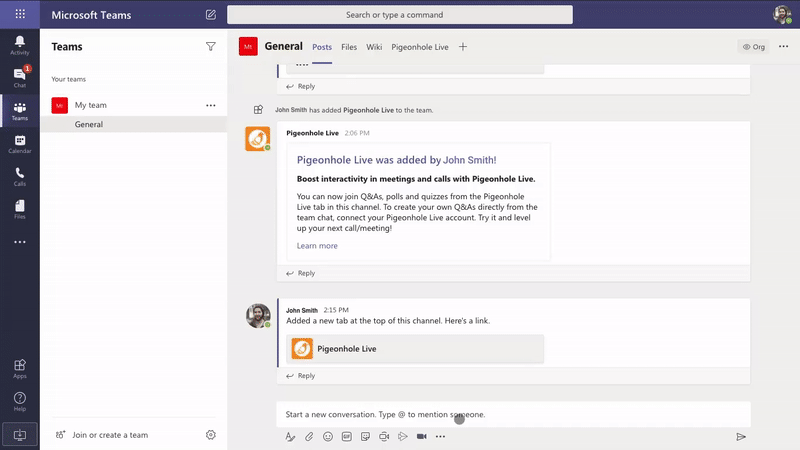Select Teams in the left rail
The image size is (800, 450).
click(x=20, y=111)
